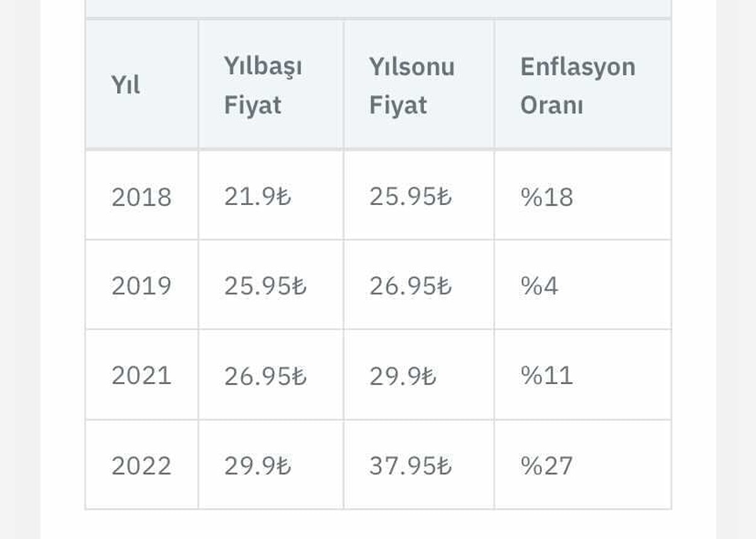This screenshot has height=539, width=756.
Task: Click 2021 year-end price 29.9₺
Action: 403,376
